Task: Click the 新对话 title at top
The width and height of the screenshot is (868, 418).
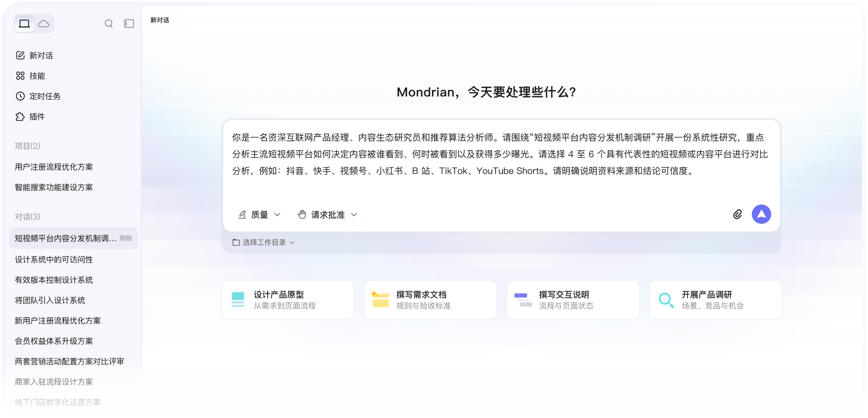Action: [x=160, y=20]
